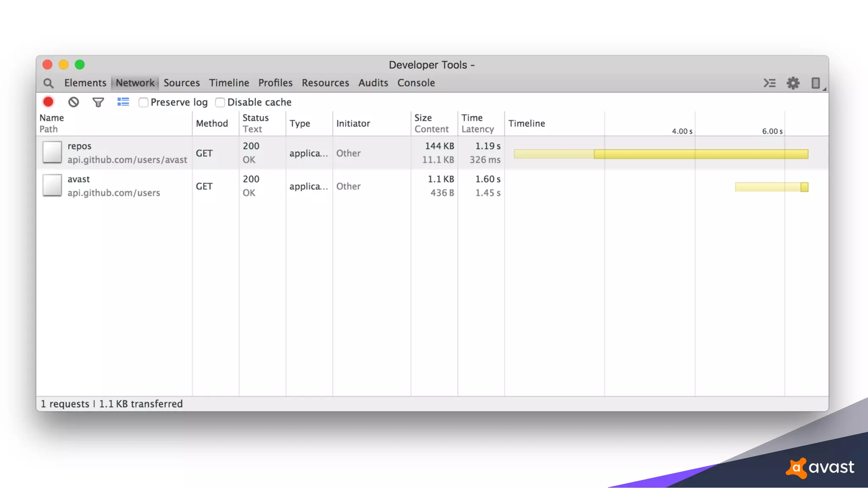Clear the network log with the ban icon
The image size is (868, 488).
[73, 102]
